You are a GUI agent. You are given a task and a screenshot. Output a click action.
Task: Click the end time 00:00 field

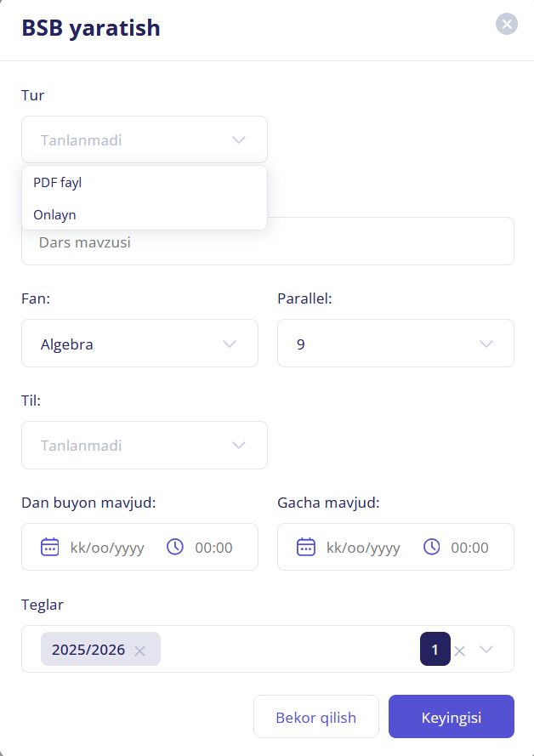pyautogui.click(x=469, y=548)
